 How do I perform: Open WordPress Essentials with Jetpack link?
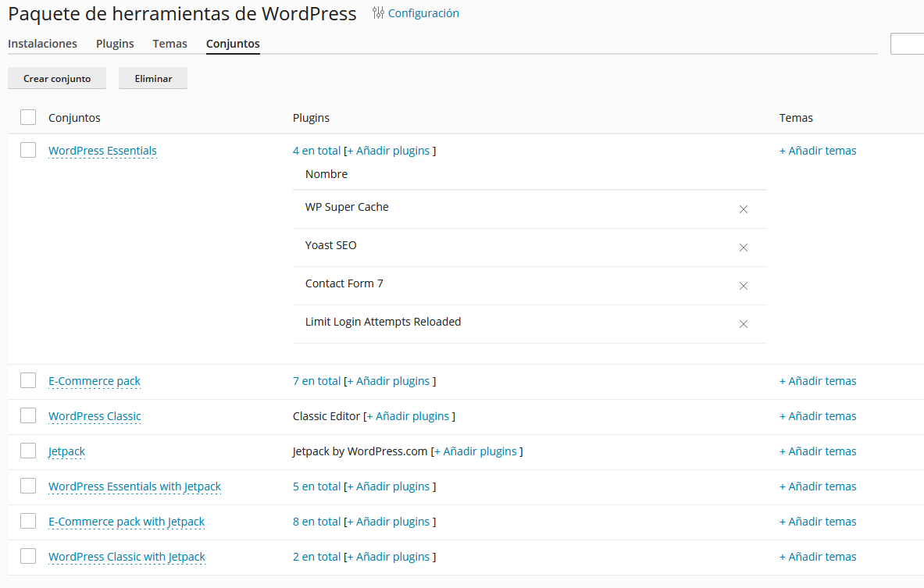click(x=134, y=486)
